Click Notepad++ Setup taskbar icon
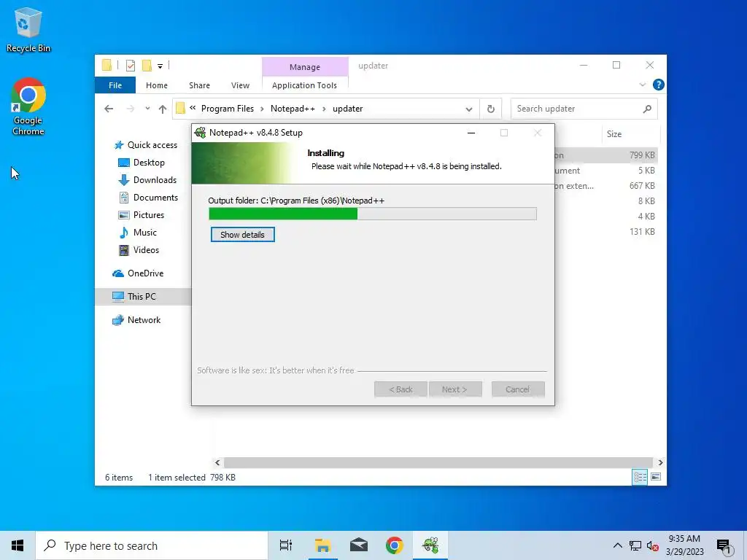This screenshot has width=747, height=560. tap(430, 545)
